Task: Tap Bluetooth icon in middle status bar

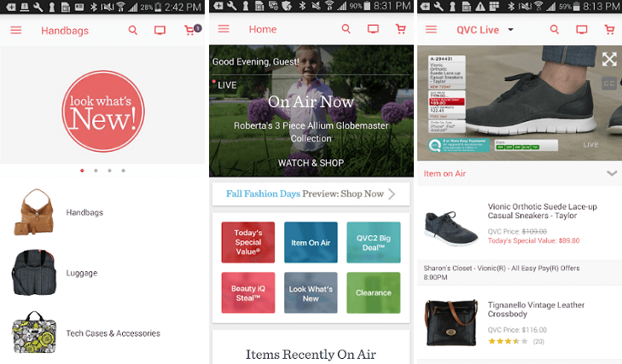Action: (x=302, y=6)
